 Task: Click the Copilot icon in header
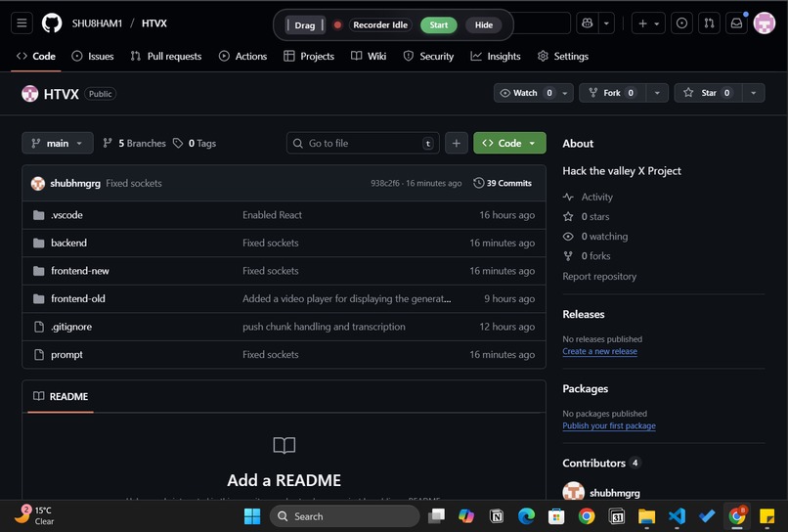point(587,23)
